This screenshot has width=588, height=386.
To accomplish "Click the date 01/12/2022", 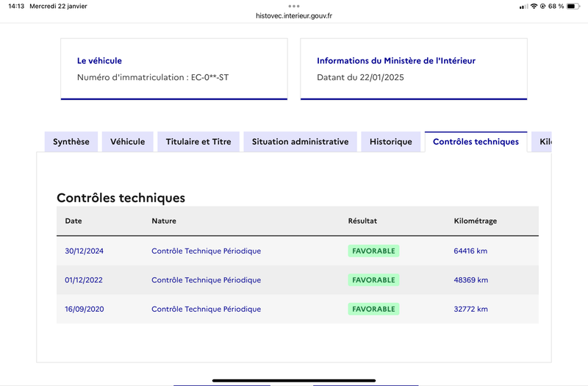I will tap(84, 280).
